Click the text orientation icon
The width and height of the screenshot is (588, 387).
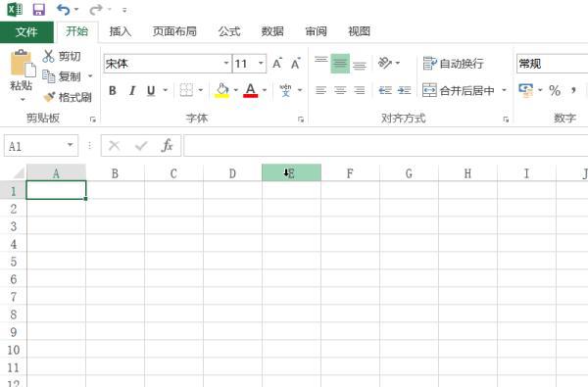385,63
